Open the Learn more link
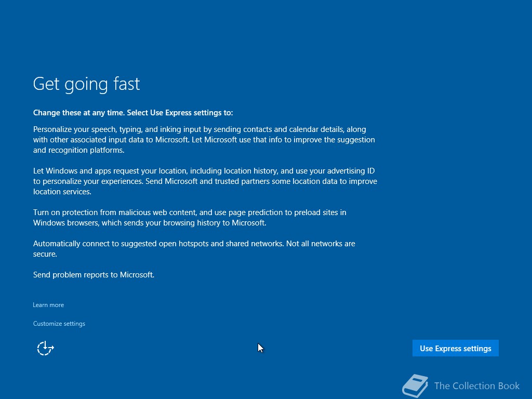The height and width of the screenshot is (399, 532). [x=48, y=304]
